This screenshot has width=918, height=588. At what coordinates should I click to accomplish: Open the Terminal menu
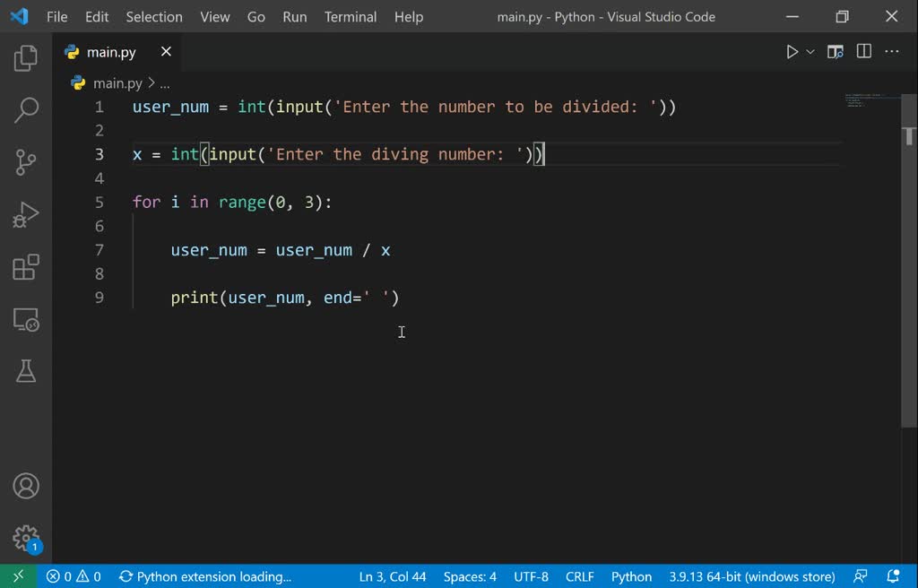point(350,16)
